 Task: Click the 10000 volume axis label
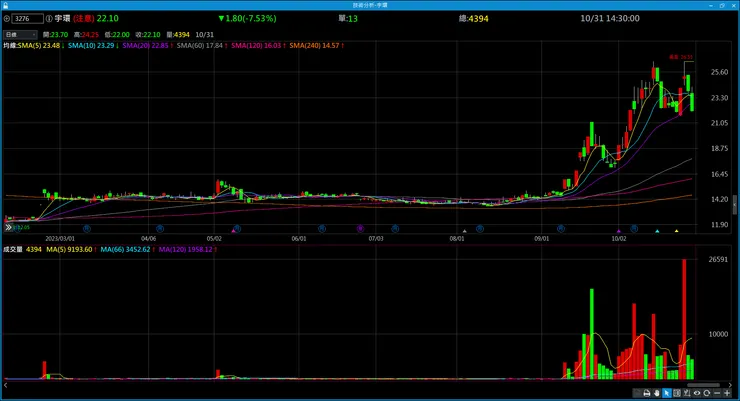click(x=718, y=334)
